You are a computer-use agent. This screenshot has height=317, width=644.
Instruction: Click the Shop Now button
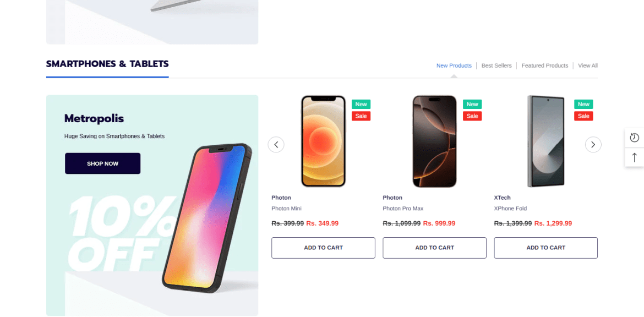tap(103, 163)
